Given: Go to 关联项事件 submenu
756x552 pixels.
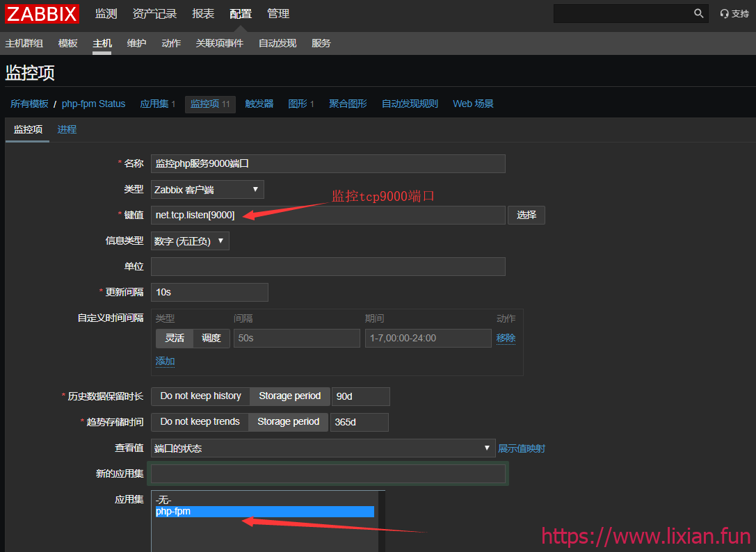Looking at the screenshot, I should tap(219, 43).
